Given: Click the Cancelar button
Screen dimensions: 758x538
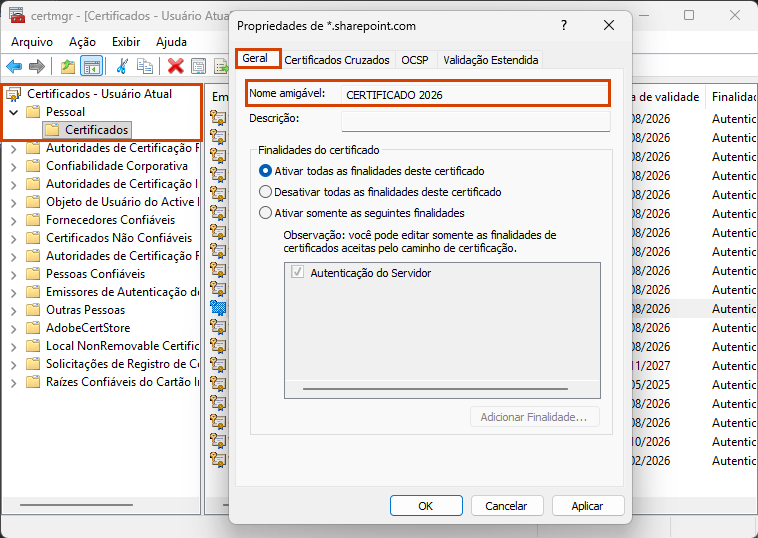Looking at the screenshot, I should click(506, 506).
